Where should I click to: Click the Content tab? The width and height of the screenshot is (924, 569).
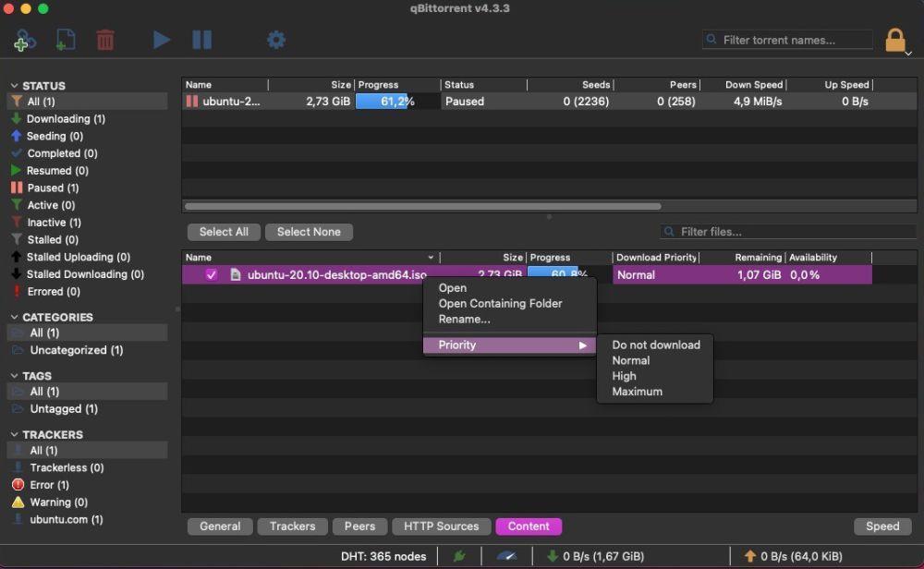coord(529,526)
